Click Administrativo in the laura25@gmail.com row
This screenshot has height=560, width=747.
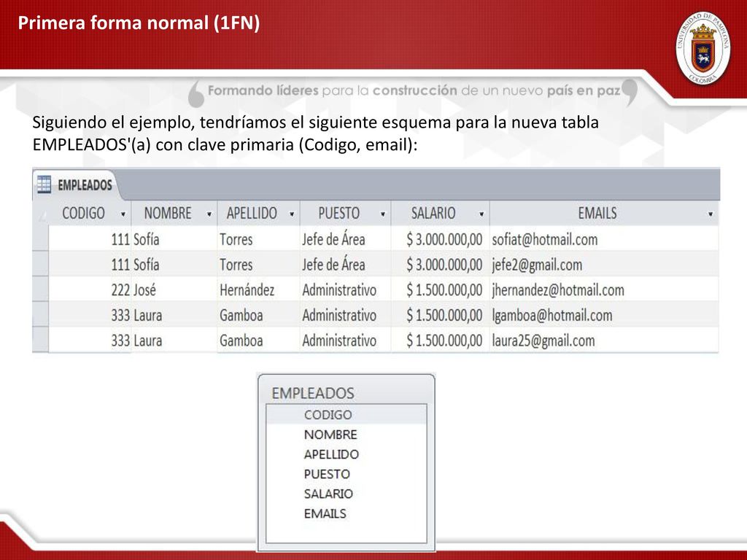point(346,340)
